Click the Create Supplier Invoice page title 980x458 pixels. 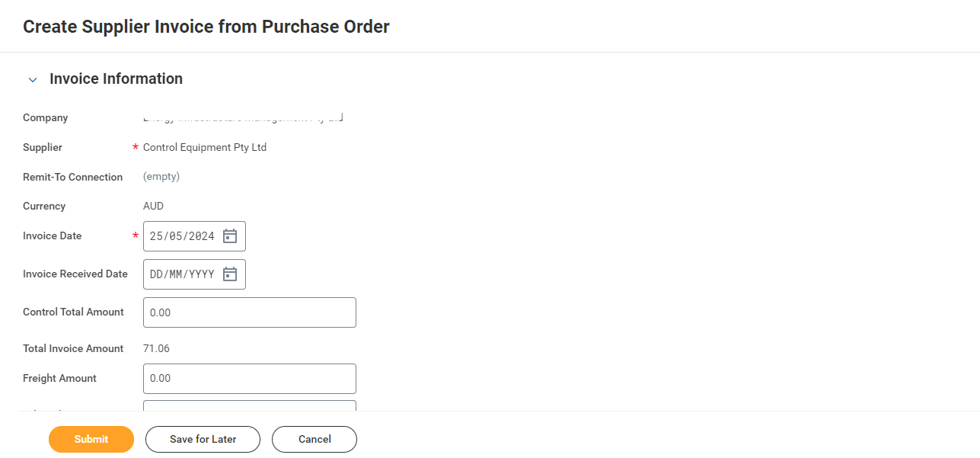click(x=206, y=27)
